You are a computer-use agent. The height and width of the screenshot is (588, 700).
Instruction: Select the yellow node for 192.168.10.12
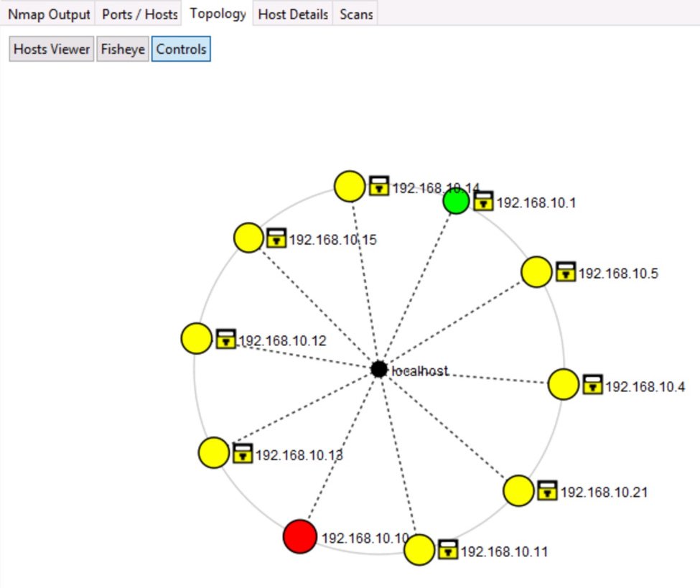click(196, 338)
